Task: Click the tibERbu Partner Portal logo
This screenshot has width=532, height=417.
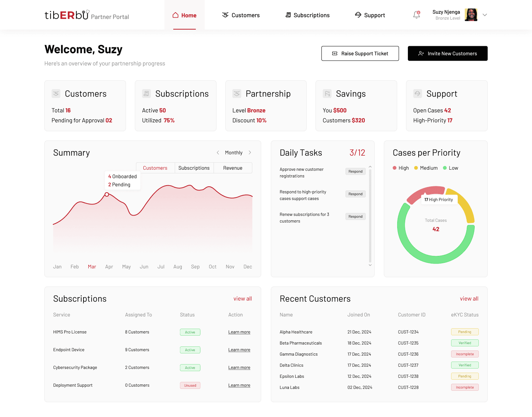Action: point(86,16)
